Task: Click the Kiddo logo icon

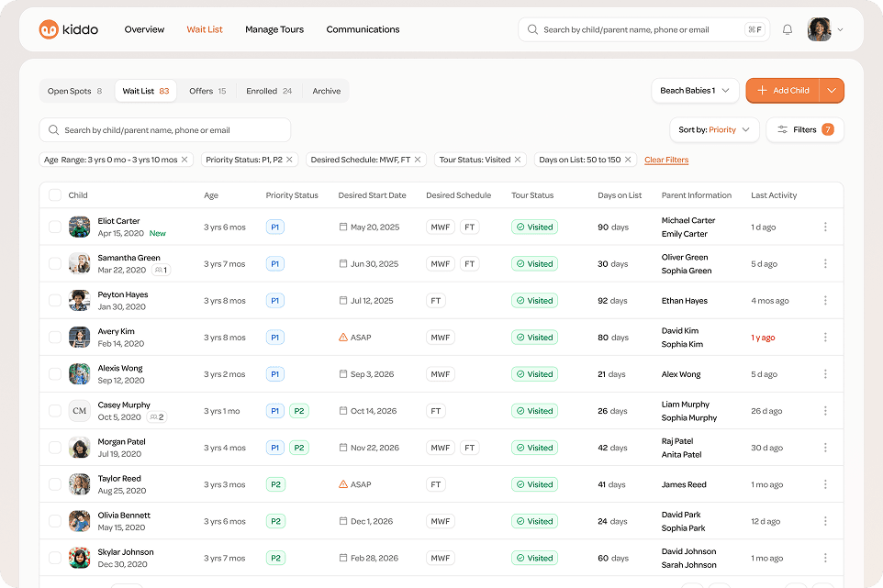Action: [x=49, y=29]
